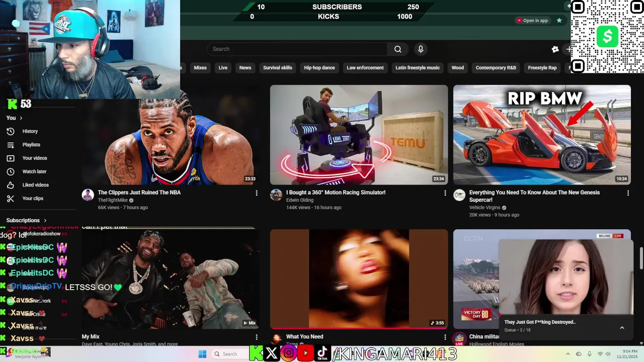Viewport: 644px width, 362px height.
Task: Expand the Subscriptions section in the sidebar
Action: pos(26,220)
